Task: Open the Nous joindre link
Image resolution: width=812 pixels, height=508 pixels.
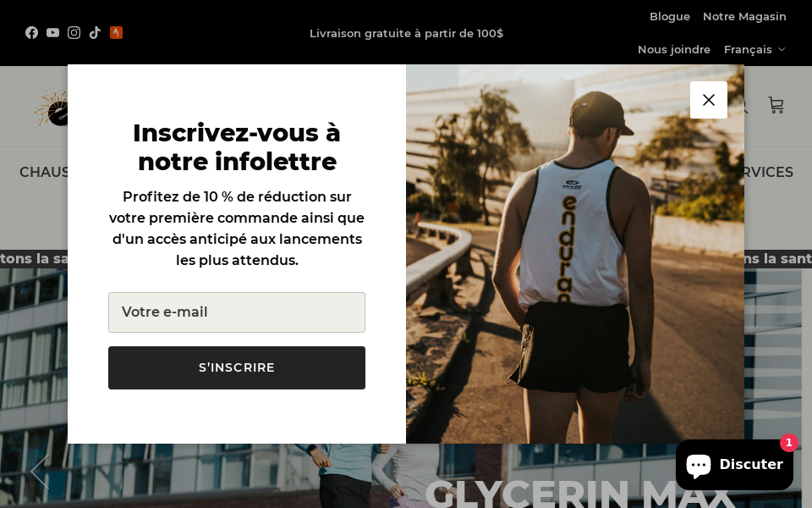Action: tap(674, 50)
